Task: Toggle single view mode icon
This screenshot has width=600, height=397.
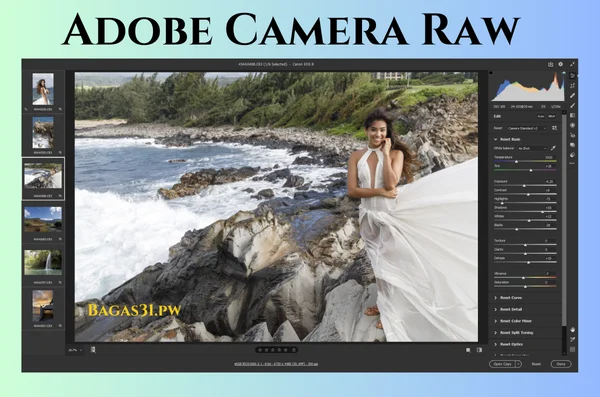Action: point(468,350)
